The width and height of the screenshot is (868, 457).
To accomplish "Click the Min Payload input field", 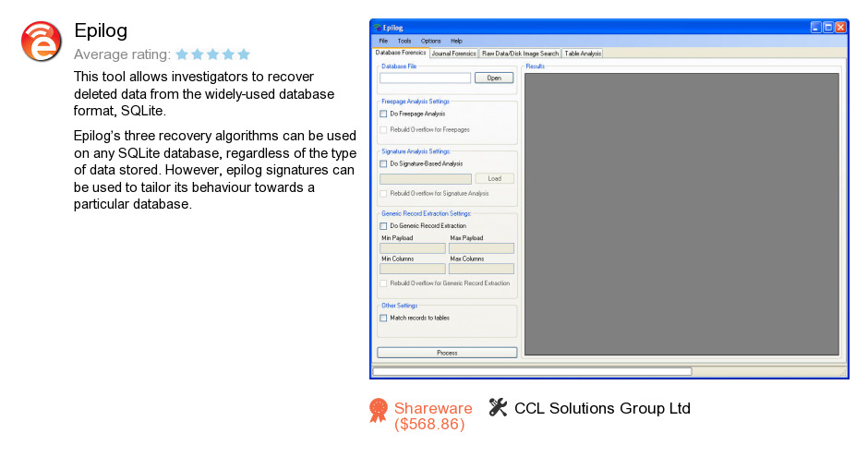I will [x=413, y=248].
